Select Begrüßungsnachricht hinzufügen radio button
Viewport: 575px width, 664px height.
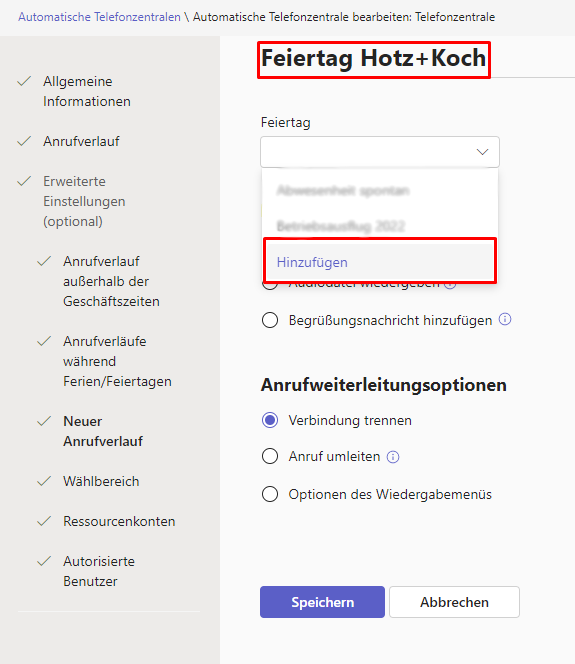pos(270,320)
